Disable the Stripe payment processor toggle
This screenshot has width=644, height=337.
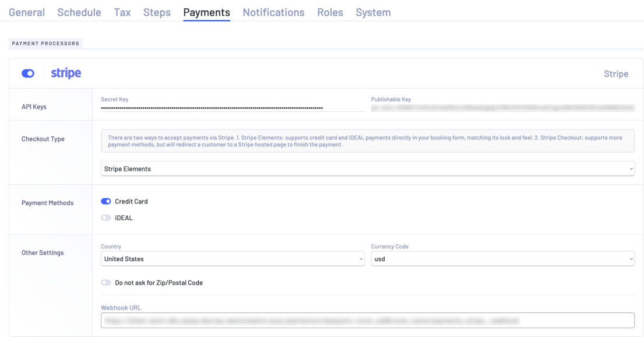[x=28, y=73]
